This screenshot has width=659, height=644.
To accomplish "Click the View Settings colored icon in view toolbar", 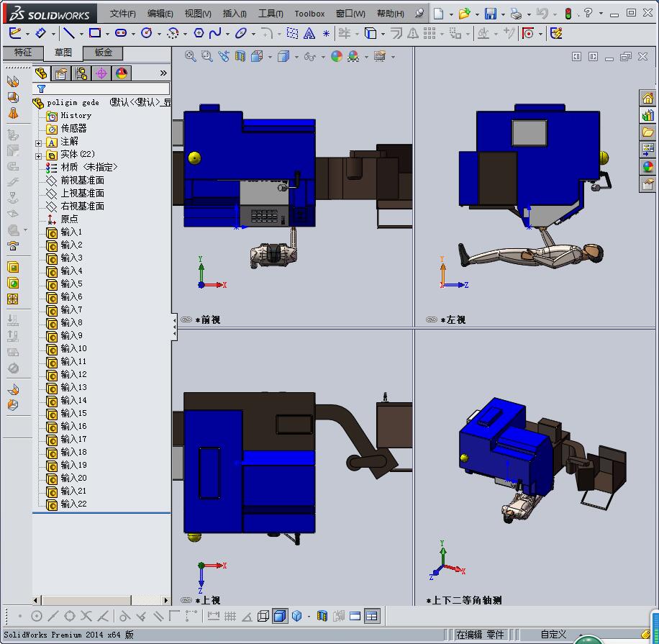I will 380,56.
